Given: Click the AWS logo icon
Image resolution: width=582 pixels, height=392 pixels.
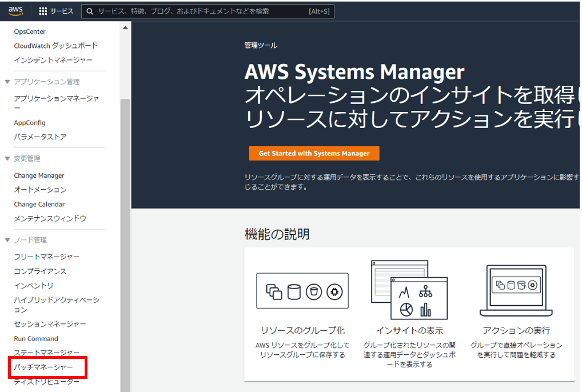Looking at the screenshot, I should click(15, 11).
